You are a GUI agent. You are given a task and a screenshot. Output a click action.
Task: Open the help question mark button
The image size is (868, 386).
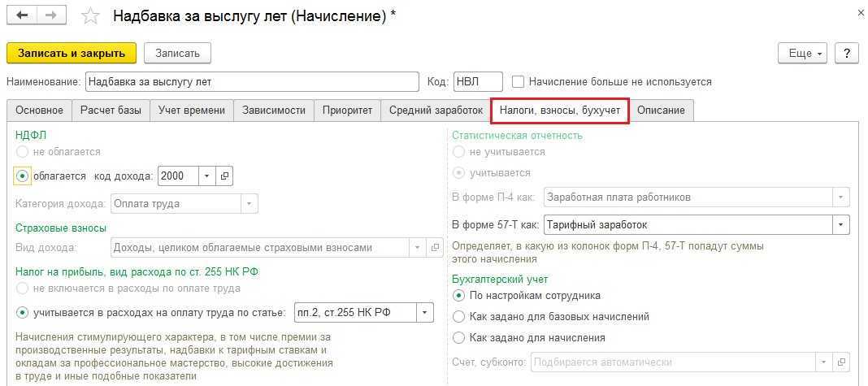pos(847,53)
